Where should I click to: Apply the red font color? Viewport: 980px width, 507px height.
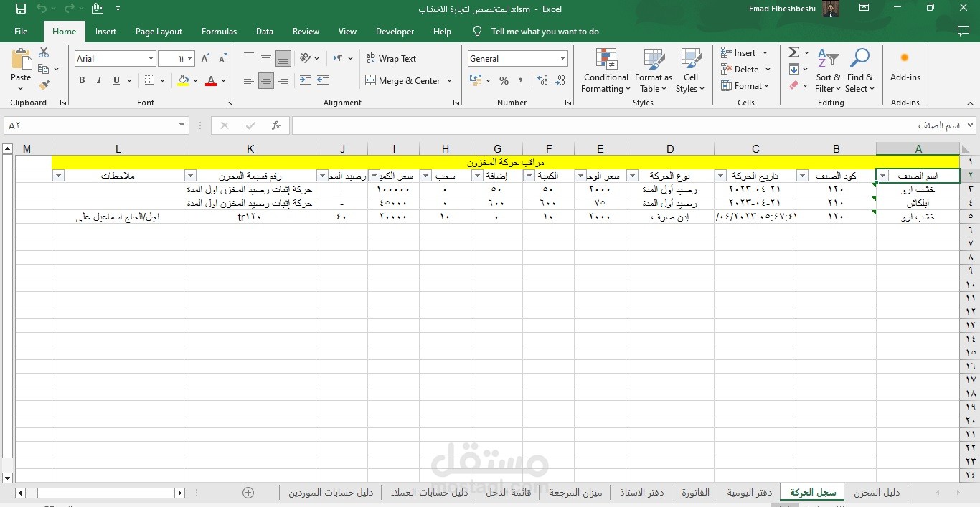click(211, 80)
